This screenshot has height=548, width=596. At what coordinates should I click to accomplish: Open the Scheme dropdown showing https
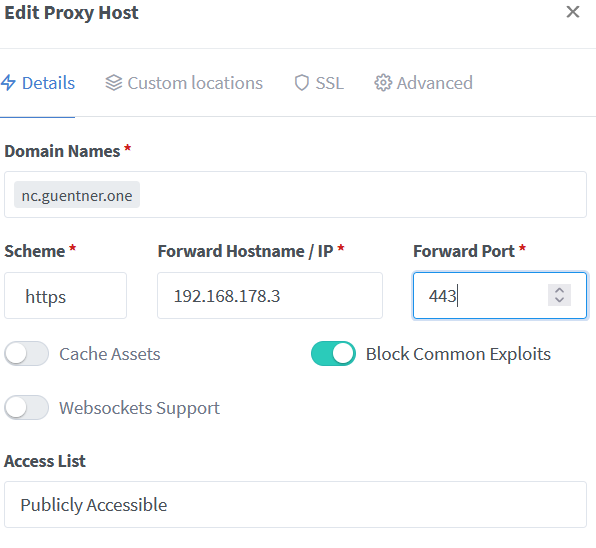65,296
